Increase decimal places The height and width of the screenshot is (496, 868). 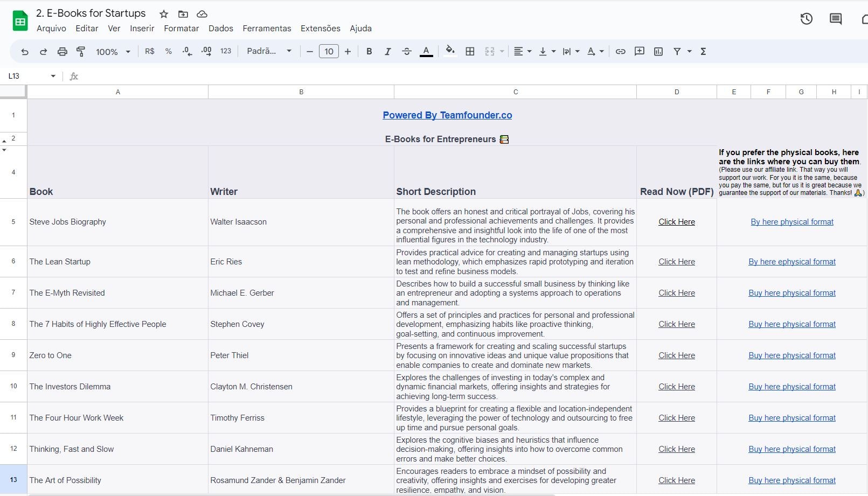click(x=206, y=52)
